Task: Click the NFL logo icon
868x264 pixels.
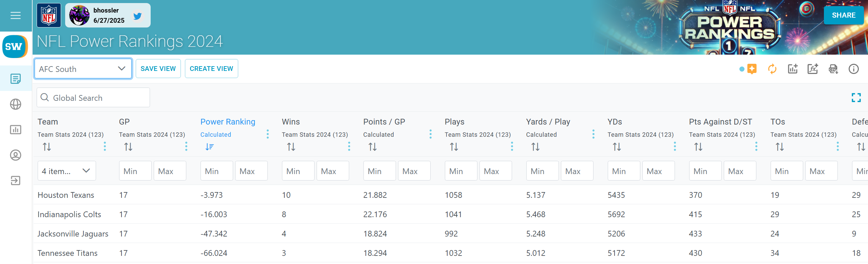Action: click(49, 15)
